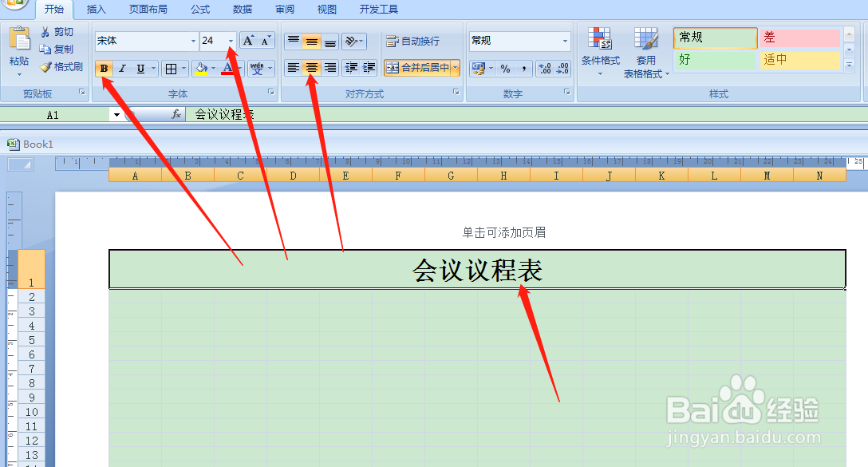Toggle Italic formatting
The image size is (868, 467).
click(x=122, y=69)
